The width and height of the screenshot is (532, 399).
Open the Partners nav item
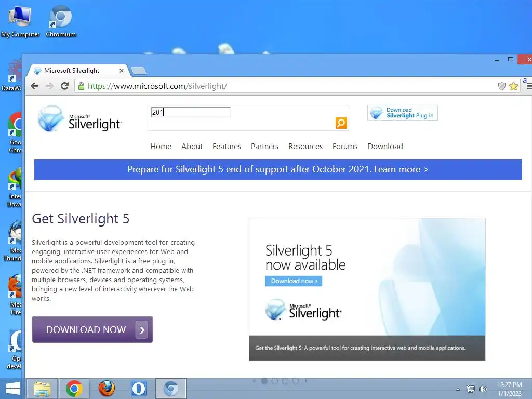[x=264, y=147]
